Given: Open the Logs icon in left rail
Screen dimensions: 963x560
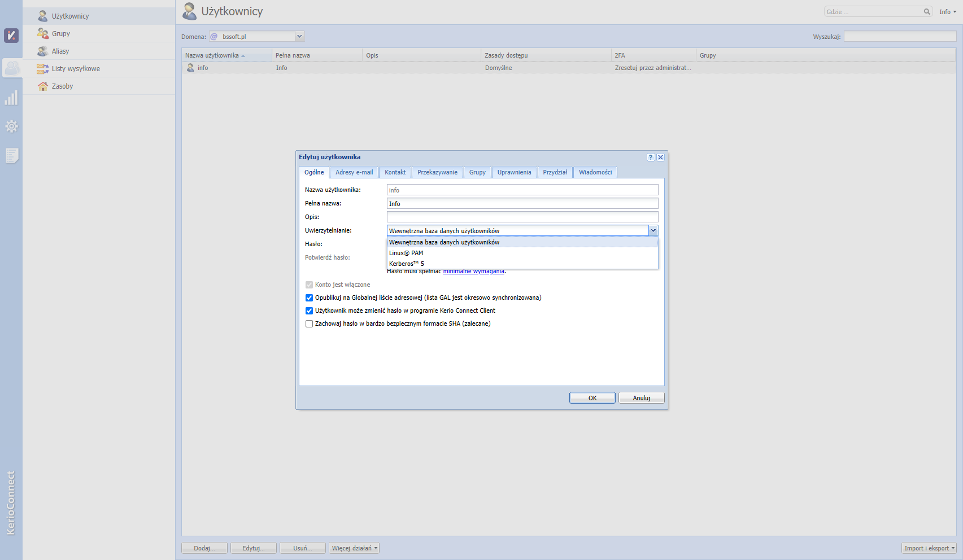Looking at the screenshot, I should point(11,155).
